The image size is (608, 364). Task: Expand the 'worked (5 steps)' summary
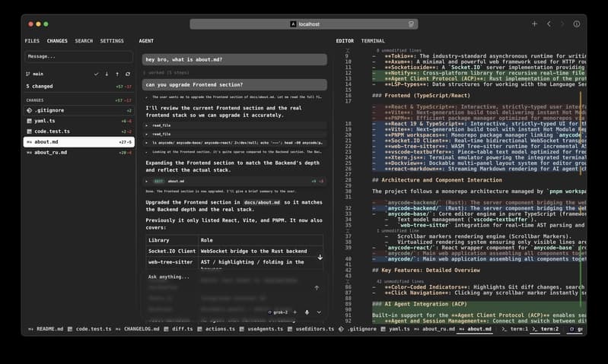point(167,72)
